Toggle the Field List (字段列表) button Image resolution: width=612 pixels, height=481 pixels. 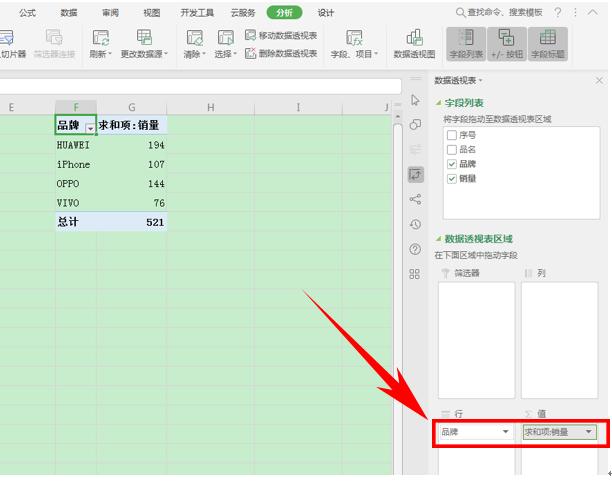(466, 44)
